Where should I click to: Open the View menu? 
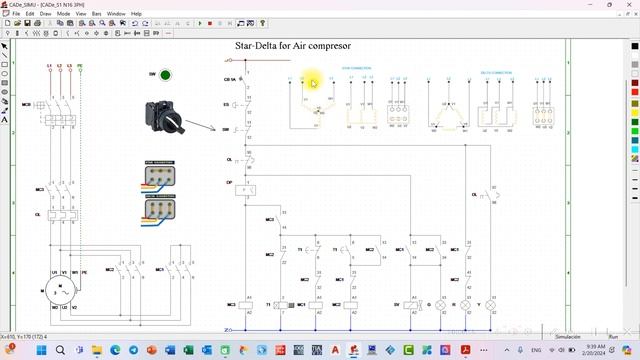tap(81, 13)
